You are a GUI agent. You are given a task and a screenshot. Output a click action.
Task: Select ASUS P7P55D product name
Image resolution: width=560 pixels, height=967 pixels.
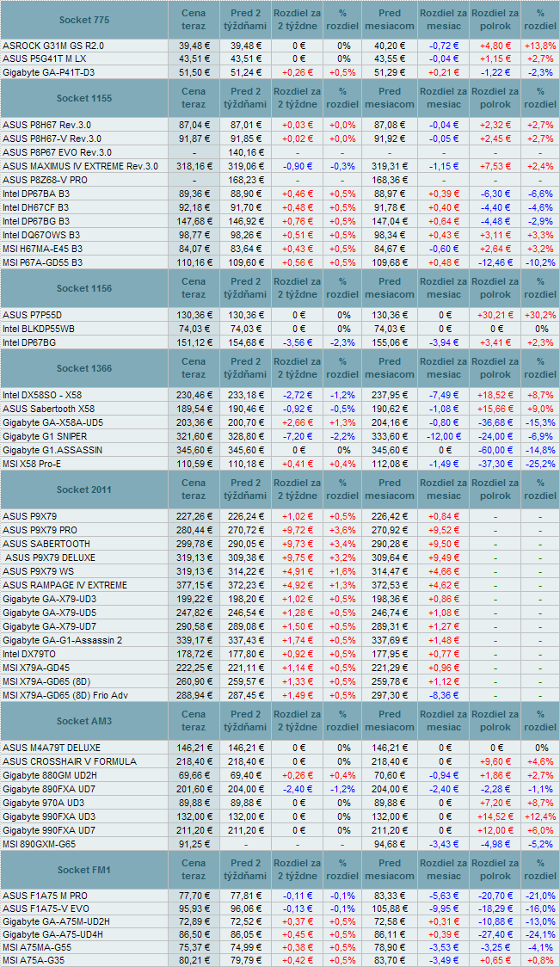point(32,315)
